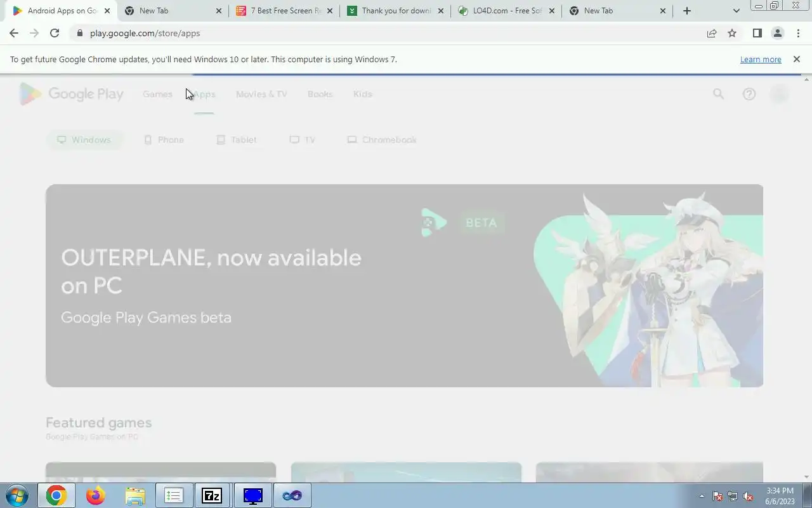The image size is (812, 508).
Task: Click the Google Play logo
Action: point(71,94)
